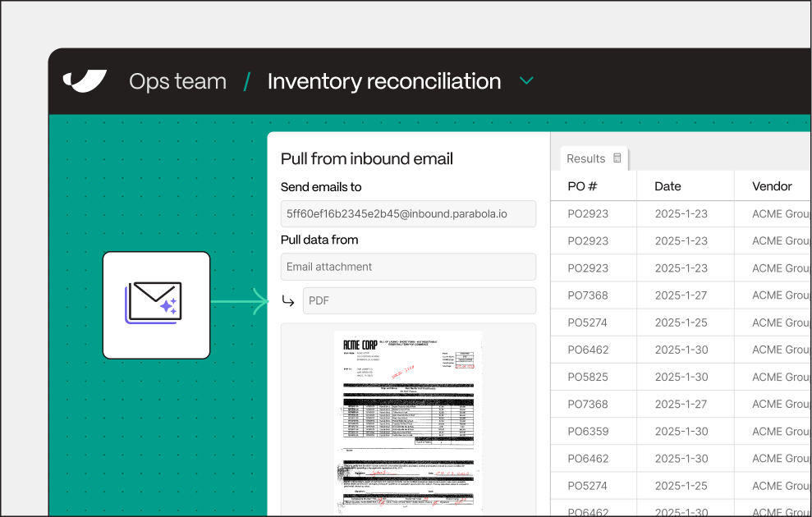Click the inbound.parabola.io email address field
This screenshot has width=812, height=517.
coord(408,213)
